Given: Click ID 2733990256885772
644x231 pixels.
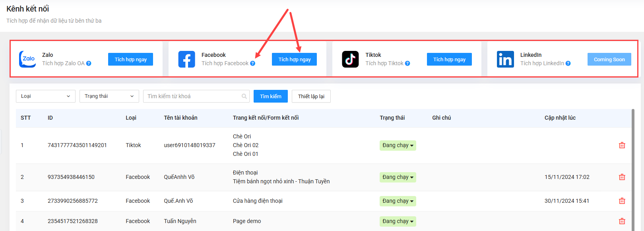Looking at the screenshot, I should (73, 201).
